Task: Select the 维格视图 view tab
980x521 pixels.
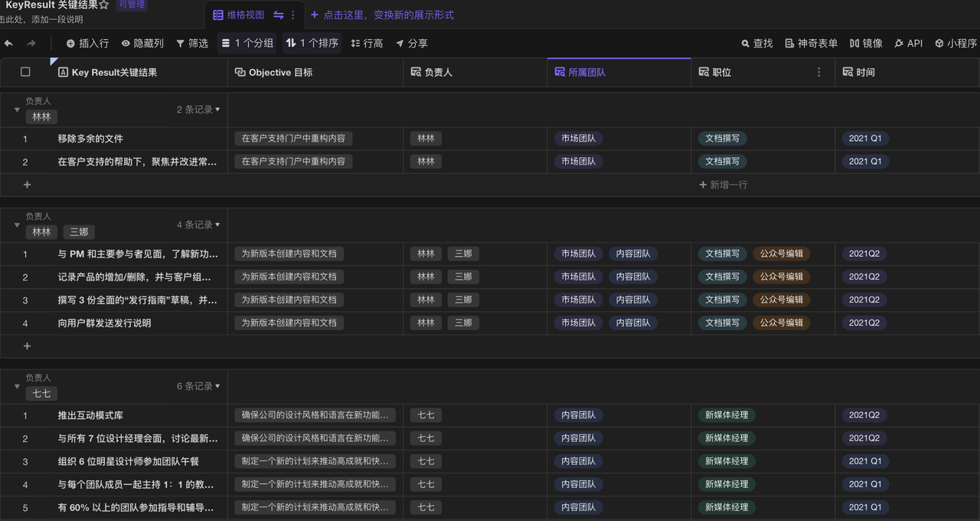Action: point(239,15)
